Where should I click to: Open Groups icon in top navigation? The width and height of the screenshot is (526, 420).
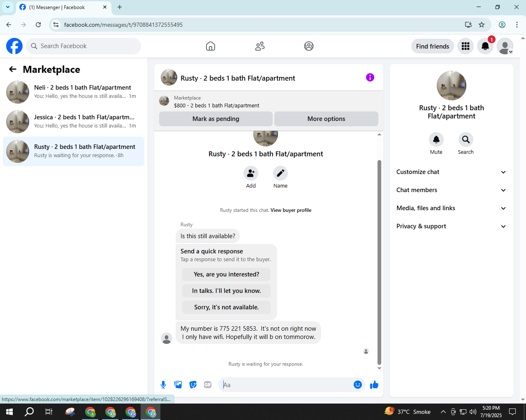pyautogui.click(x=309, y=46)
